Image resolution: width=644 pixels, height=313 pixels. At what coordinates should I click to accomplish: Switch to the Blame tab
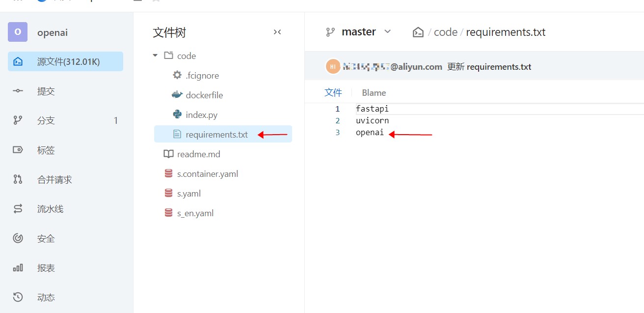coord(374,92)
